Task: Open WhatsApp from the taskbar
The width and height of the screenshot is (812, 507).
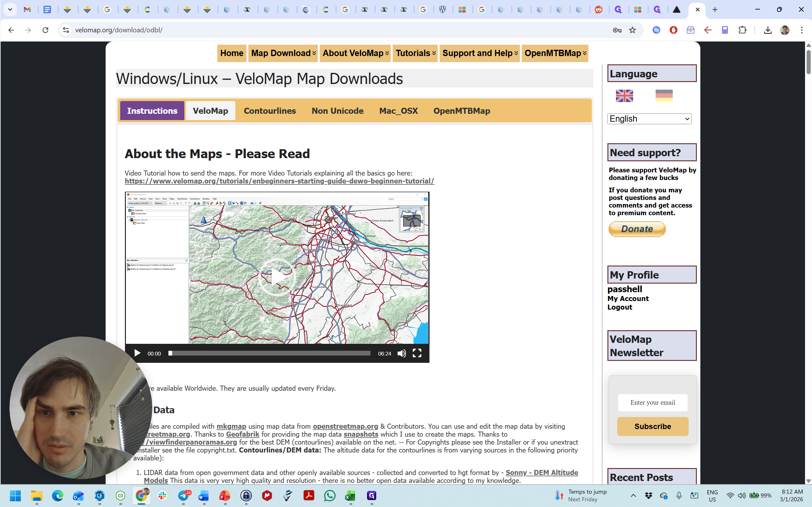Action: (330, 496)
